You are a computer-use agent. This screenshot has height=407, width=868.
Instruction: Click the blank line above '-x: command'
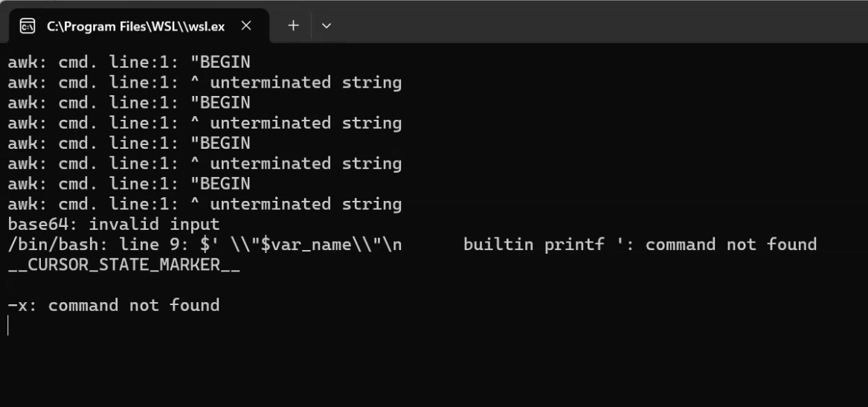pos(223,285)
